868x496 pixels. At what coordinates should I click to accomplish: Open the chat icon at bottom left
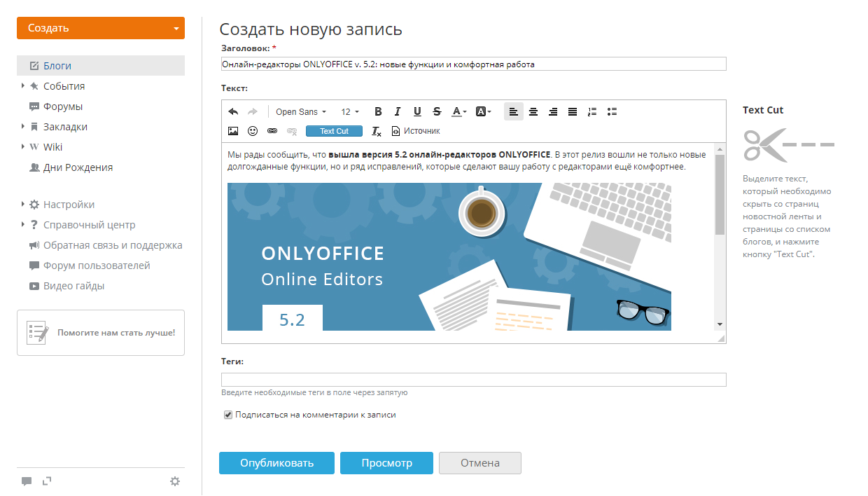pos(27,481)
